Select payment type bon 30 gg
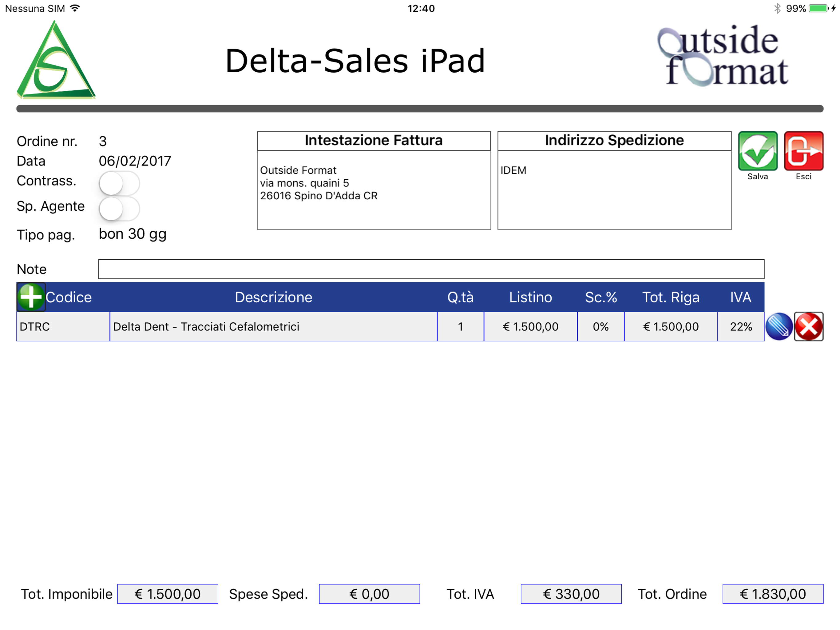 click(x=133, y=234)
